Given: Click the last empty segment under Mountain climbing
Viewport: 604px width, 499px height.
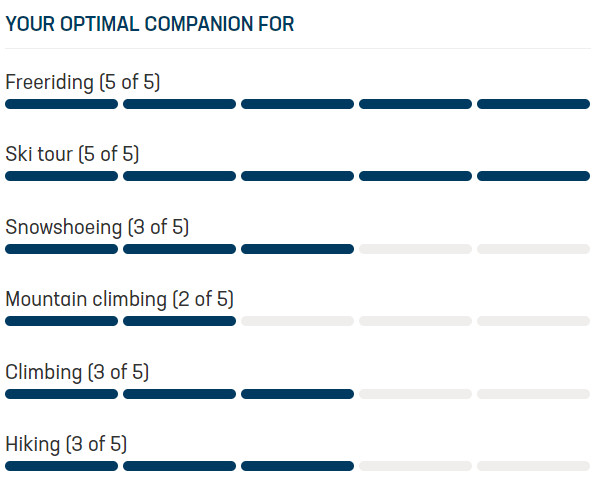Looking at the screenshot, I should click(x=534, y=321).
